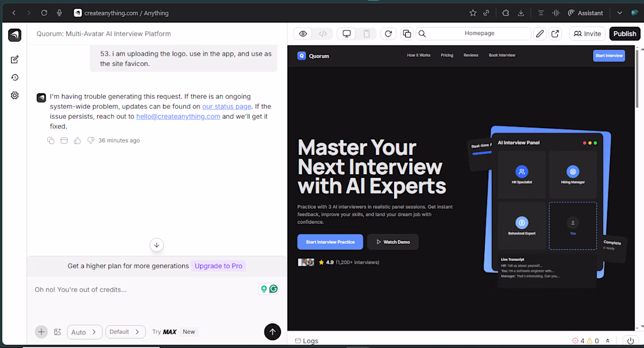Click the Start Interview header button

[x=609, y=56]
